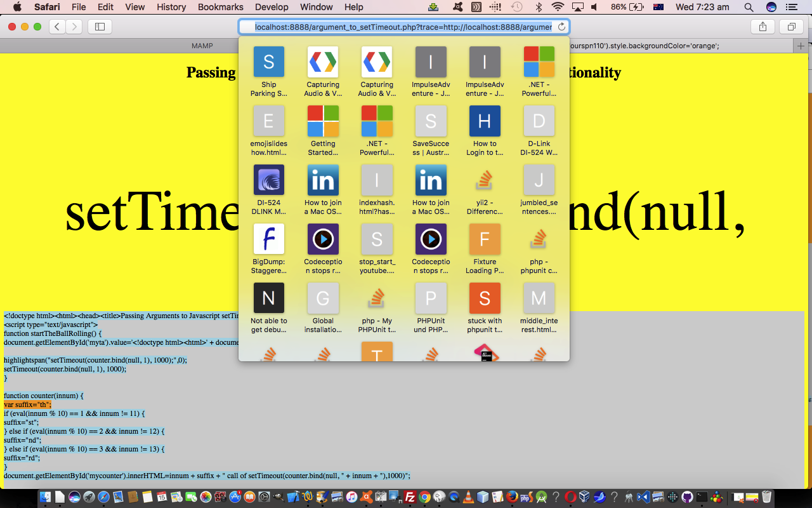Show all tabs overview

pyautogui.click(x=792, y=27)
